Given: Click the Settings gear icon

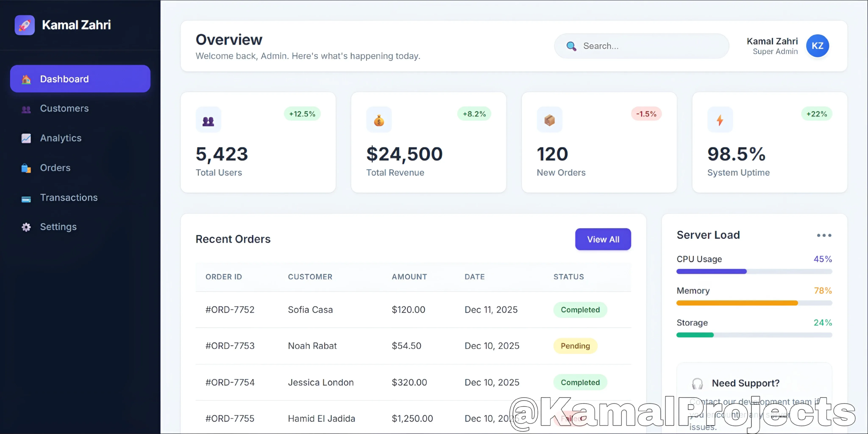Looking at the screenshot, I should [x=26, y=227].
